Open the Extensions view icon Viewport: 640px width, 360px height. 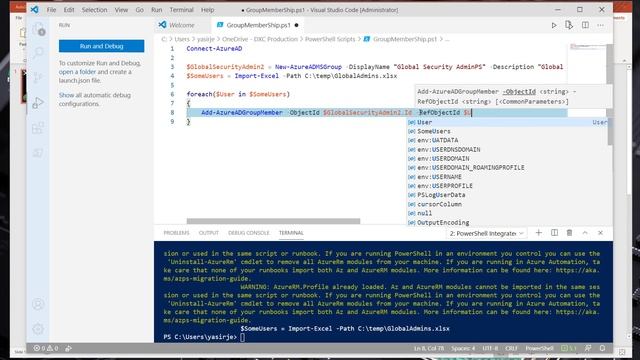point(38,128)
